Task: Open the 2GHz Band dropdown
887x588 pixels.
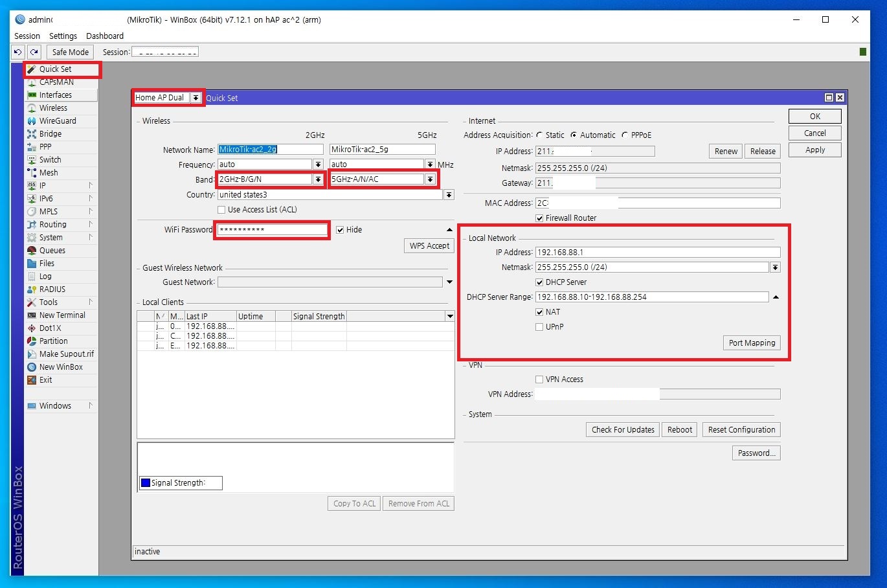Action: coord(318,179)
